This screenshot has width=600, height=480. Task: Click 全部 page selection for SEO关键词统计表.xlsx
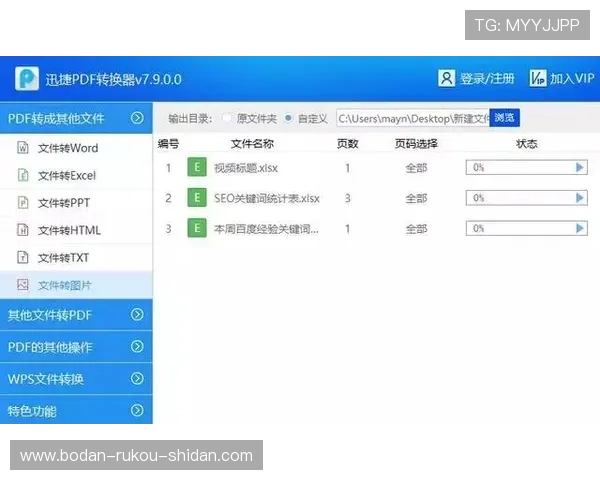(416, 198)
